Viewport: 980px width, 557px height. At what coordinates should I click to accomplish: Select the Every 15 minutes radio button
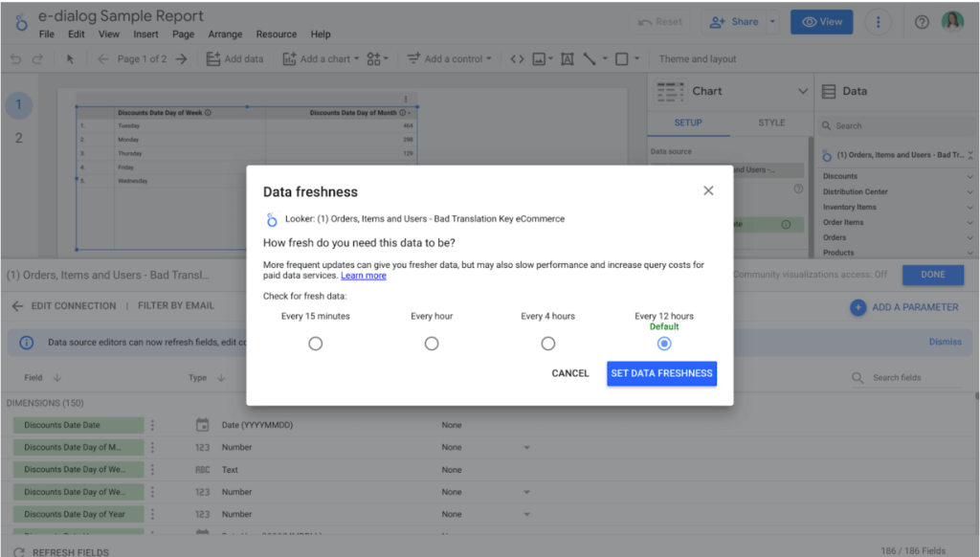316,343
